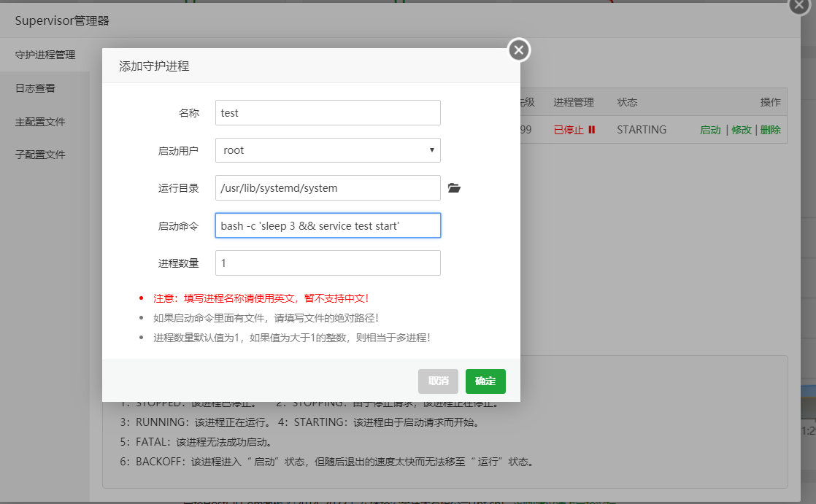Click the red 注意 warning about English names

(x=261, y=298)
